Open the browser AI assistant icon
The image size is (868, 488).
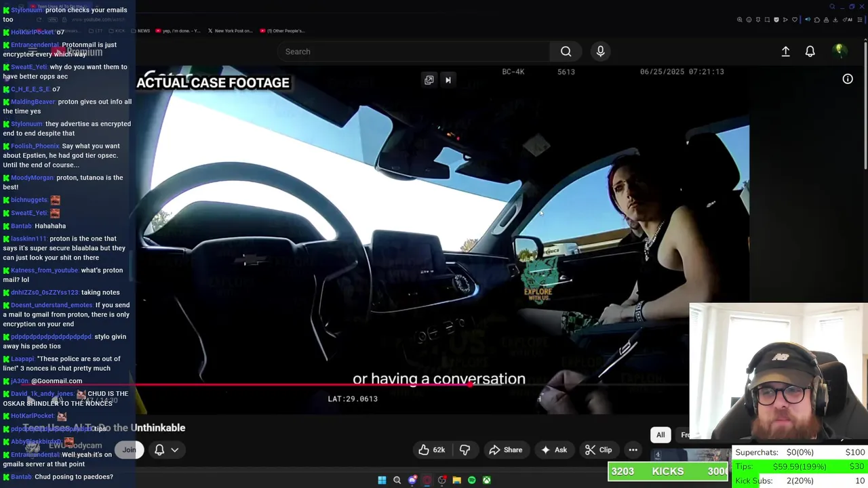pyautogui.click(x=848, y=20)
